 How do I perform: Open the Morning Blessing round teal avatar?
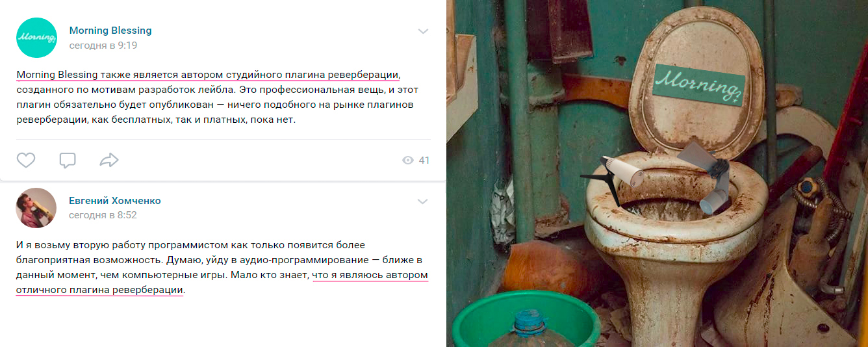pyautogui.click(x=36, y=38)
